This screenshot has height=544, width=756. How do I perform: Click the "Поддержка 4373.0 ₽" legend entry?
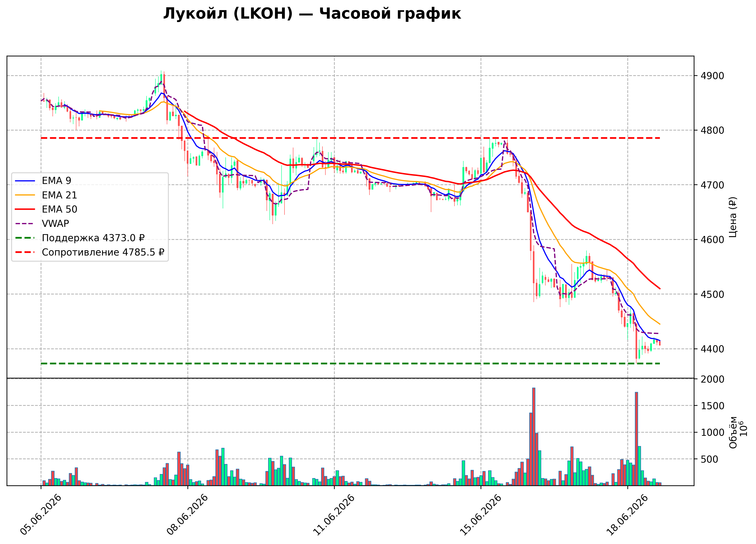93,238
